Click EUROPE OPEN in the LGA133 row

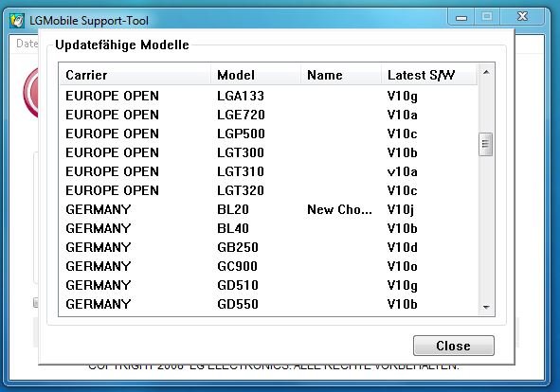tap(112, 96)
